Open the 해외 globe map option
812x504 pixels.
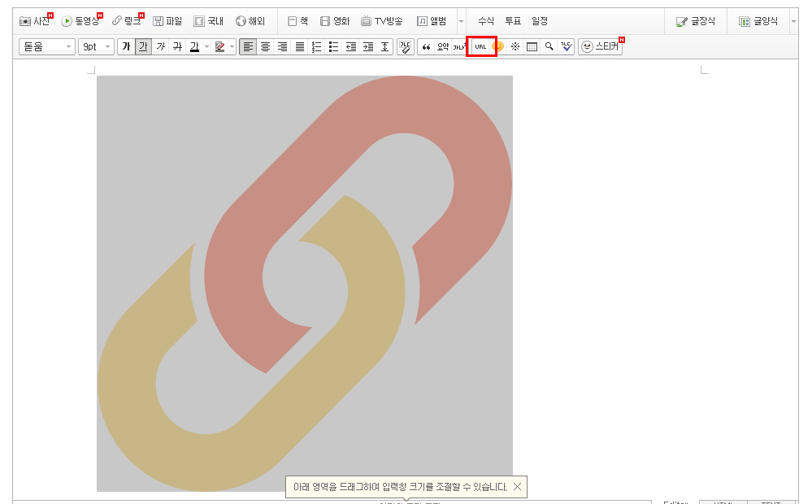(x=250, y=21)
